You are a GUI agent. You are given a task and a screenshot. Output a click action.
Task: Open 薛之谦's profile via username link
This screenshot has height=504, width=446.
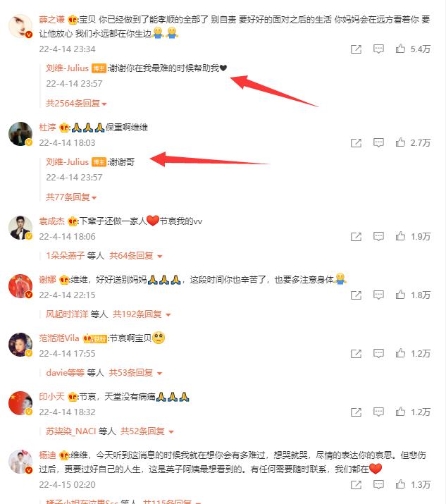[x=51, y=20]
